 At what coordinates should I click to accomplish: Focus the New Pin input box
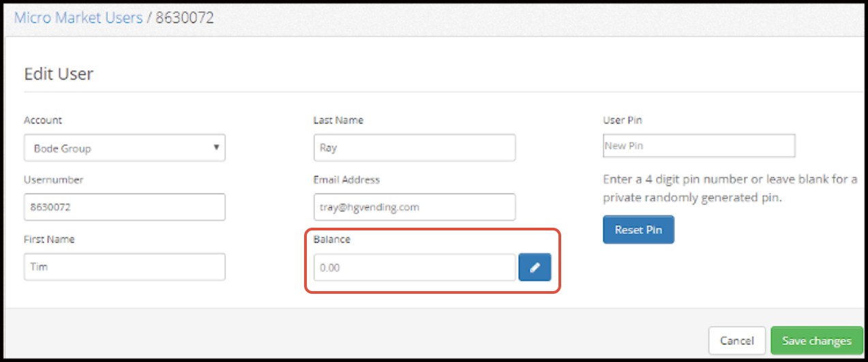tap(699, 145)
